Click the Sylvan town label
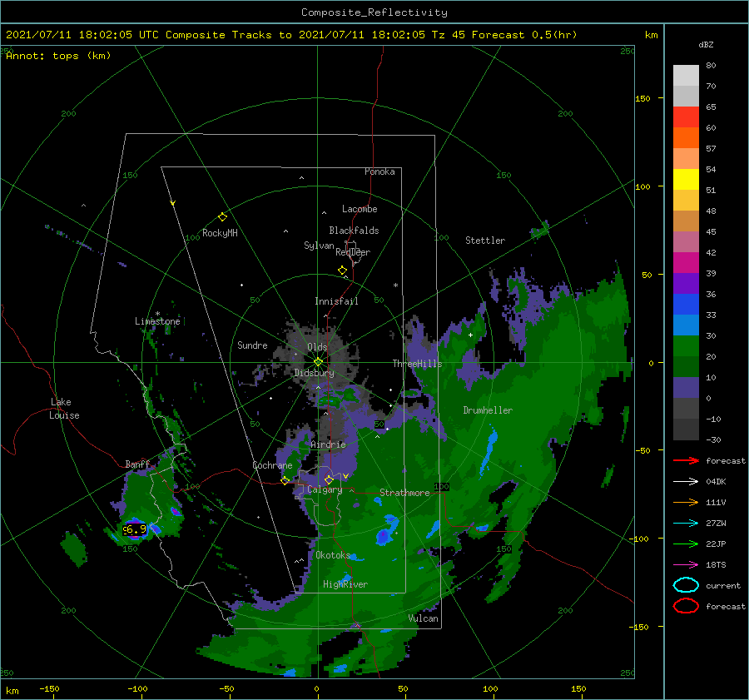Image resolution: width=749 pixels, height=700 pixels. pos(319,246)
